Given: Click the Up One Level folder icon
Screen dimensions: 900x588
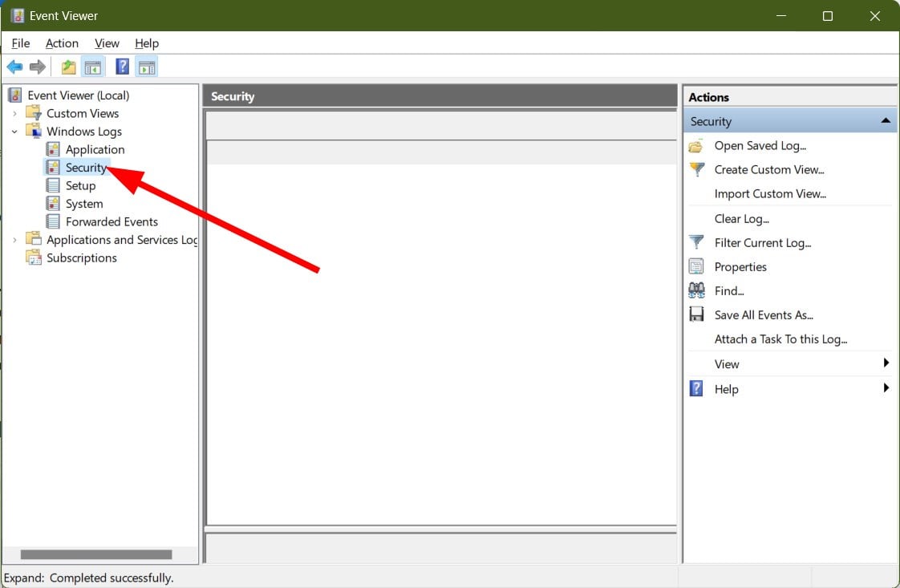Looking at the screenshot, I should tap(69, 67).
